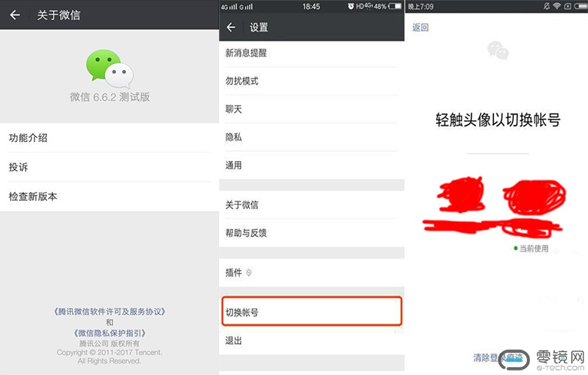Open the 微信隐私保护指引 link

point(110,333)
